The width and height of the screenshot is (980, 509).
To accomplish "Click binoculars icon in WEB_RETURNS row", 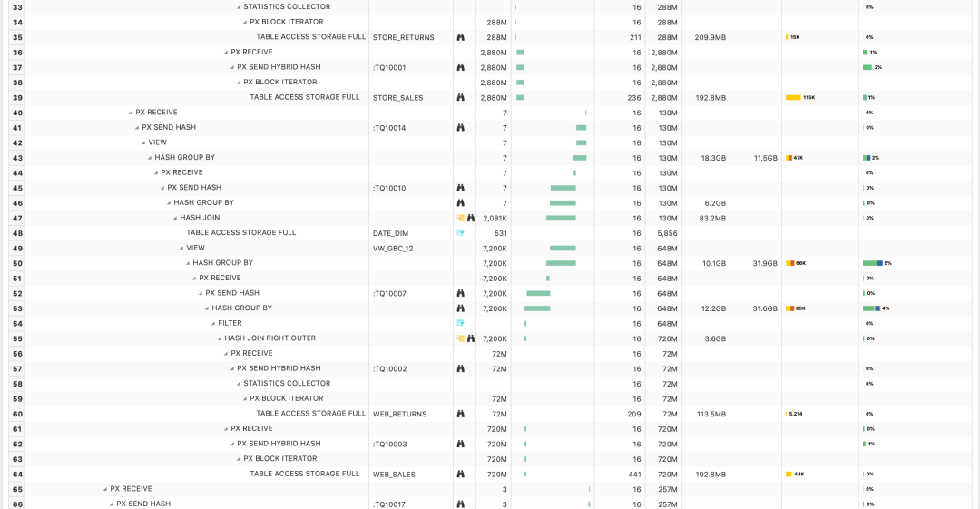I will tap(460, 414).
